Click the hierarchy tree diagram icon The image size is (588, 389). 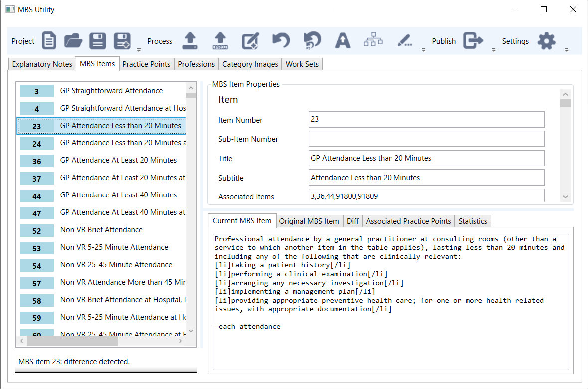pyautogui.click(x=373, y=39)
